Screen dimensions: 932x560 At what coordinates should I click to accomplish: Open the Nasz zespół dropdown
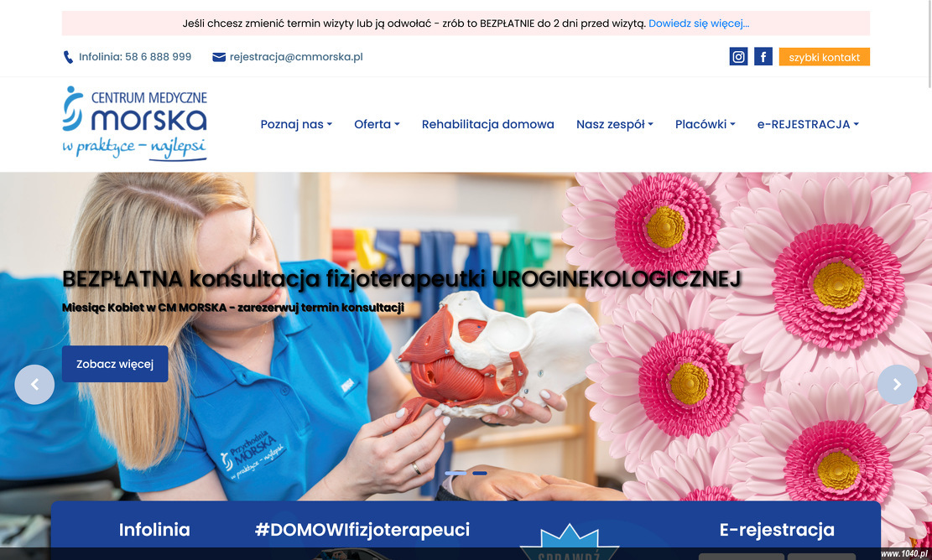tap(615, 124)
